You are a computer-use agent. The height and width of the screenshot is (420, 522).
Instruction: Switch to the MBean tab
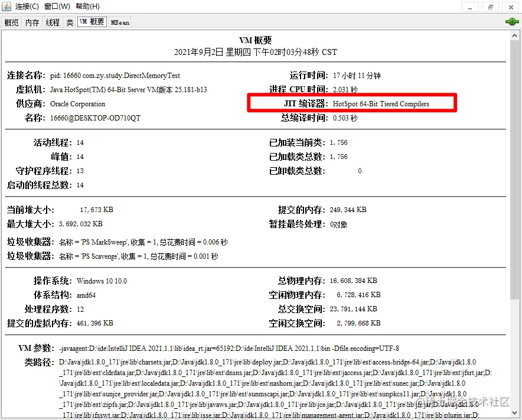pos(120,22)
